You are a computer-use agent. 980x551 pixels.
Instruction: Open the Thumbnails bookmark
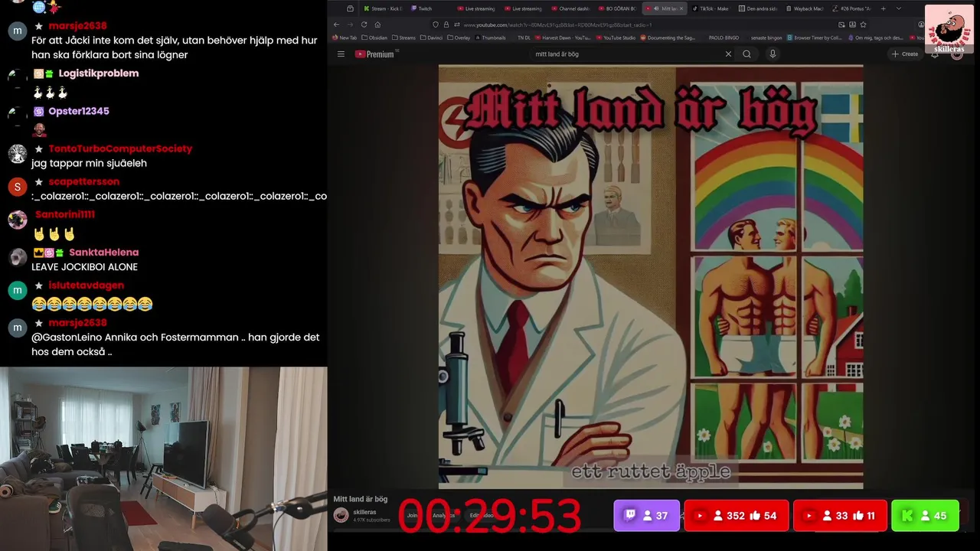491,37
